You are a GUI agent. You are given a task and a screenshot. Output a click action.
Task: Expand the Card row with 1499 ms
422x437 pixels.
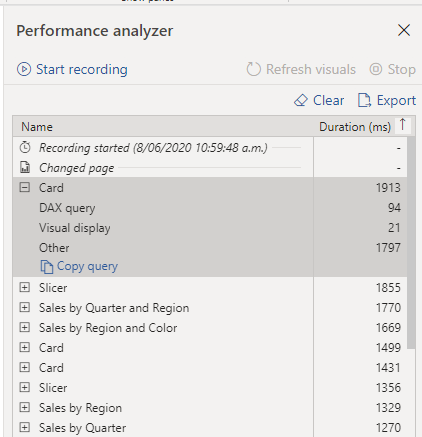pos(25,347)
